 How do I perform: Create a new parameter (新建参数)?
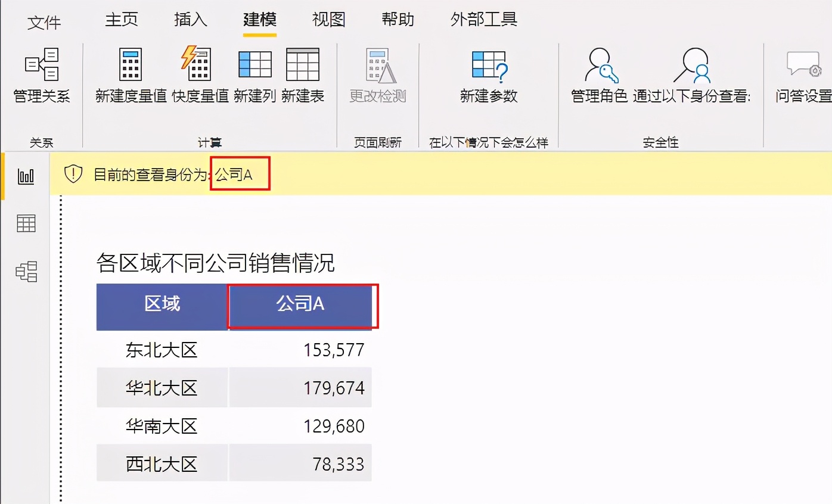tap(489, 76)
